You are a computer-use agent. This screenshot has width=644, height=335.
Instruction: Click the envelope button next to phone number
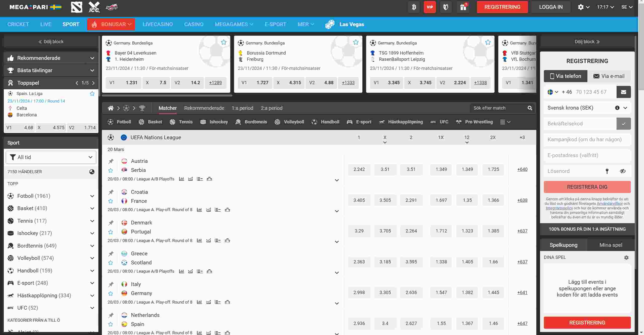[x=623, y=92]
